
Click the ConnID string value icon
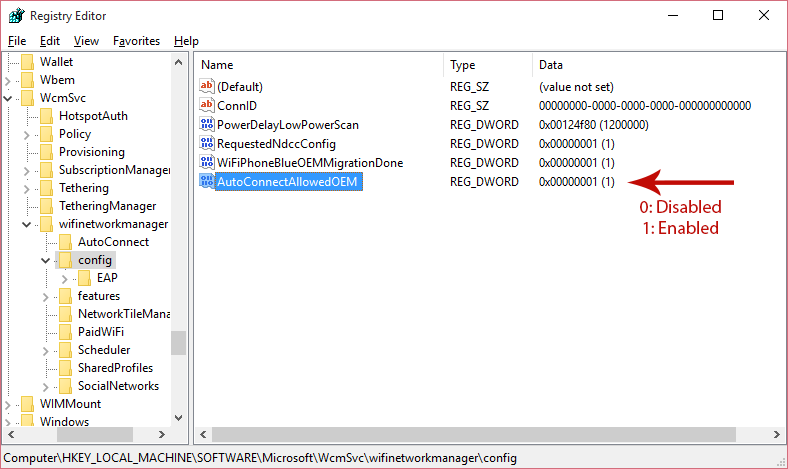(x=207, y=105)
